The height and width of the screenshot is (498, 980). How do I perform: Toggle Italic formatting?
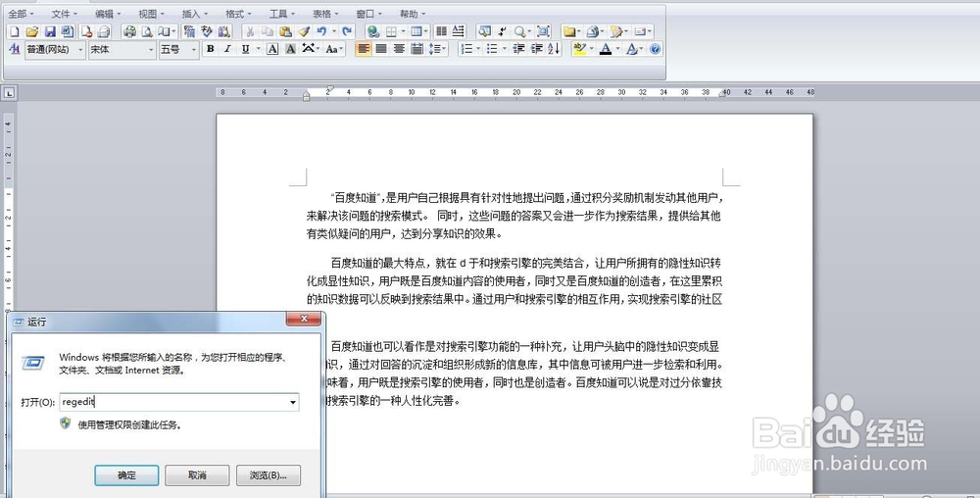(227, 49)
